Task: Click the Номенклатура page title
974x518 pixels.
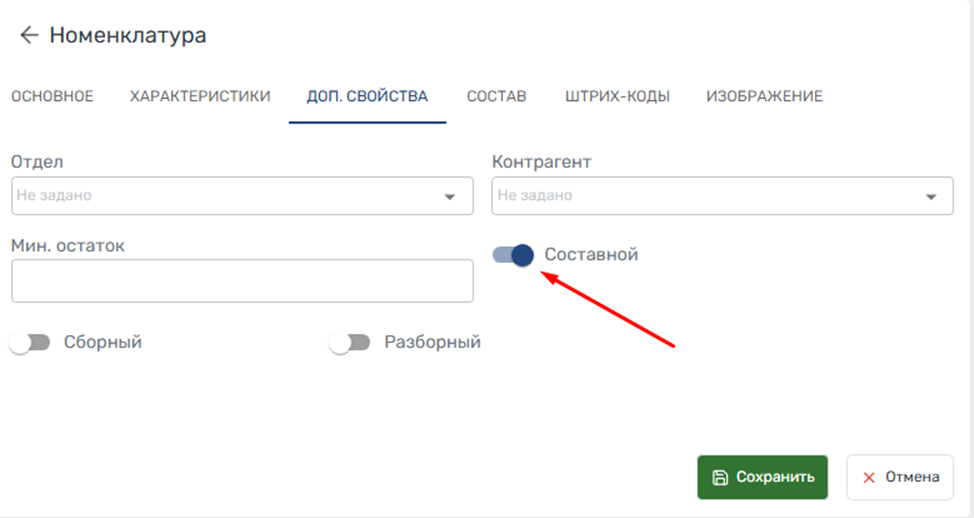Action: (x=128, y=36)
